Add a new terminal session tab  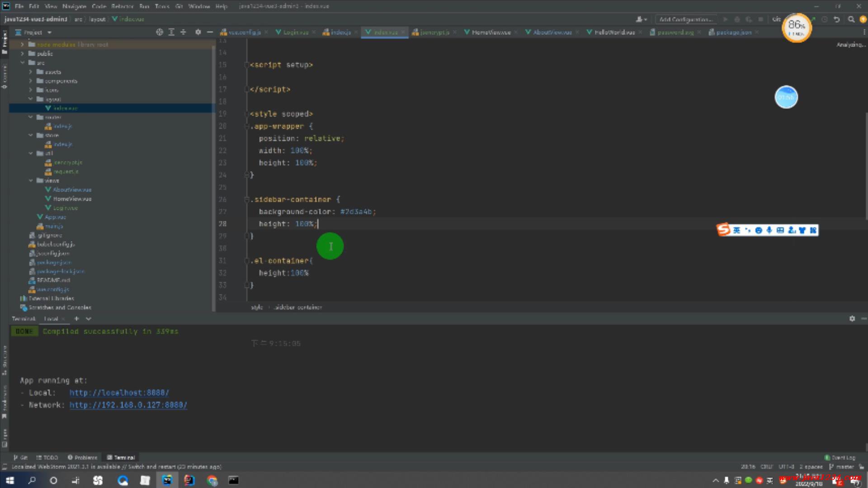coord(76,319)
